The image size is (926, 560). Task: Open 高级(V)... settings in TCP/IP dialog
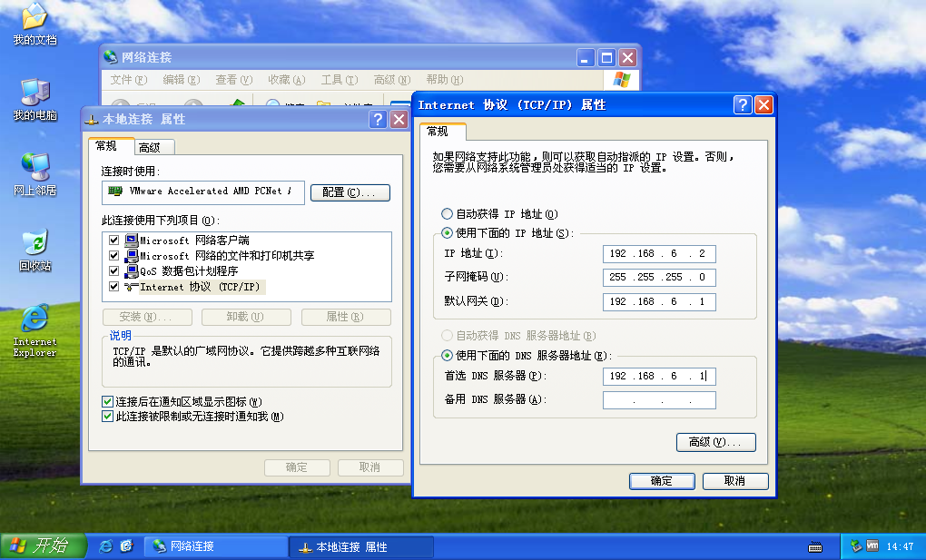[x=715, y=442]
